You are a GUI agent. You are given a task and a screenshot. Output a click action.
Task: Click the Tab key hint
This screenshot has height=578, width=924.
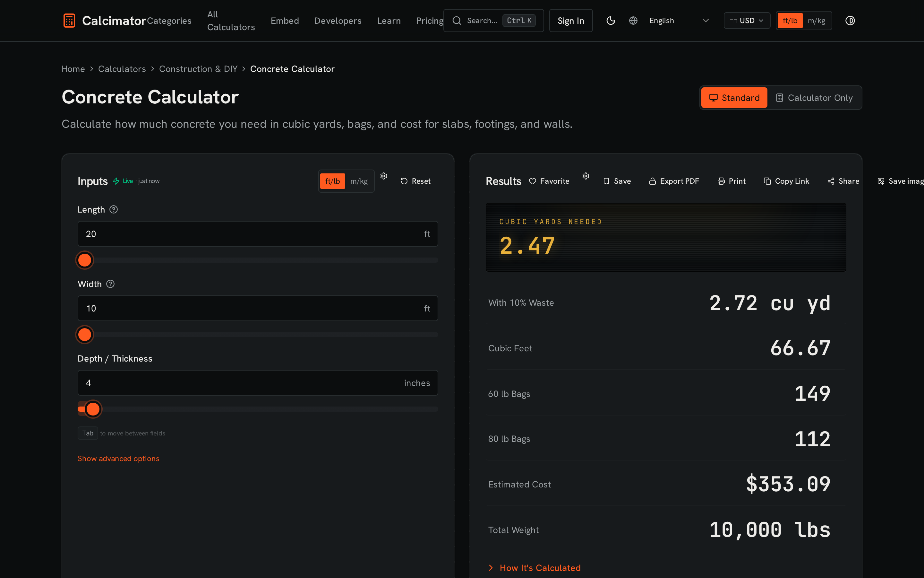coord(88,433)
